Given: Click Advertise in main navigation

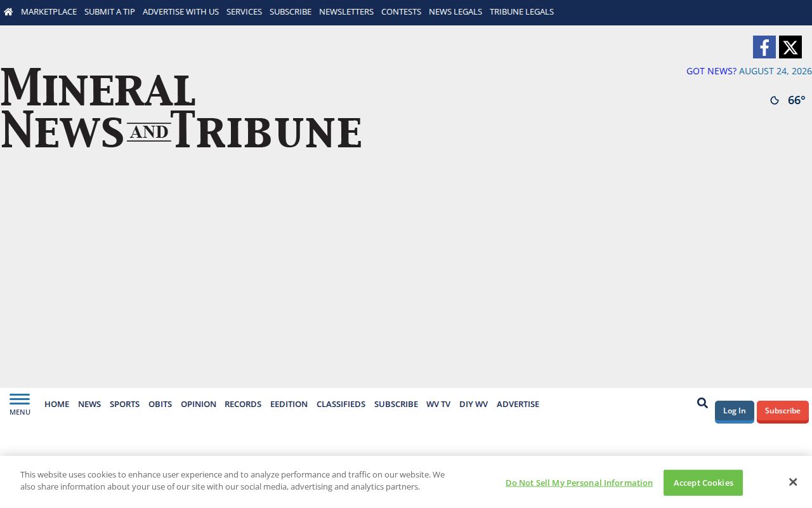Looking at the screenshot, I should point(518,404).
